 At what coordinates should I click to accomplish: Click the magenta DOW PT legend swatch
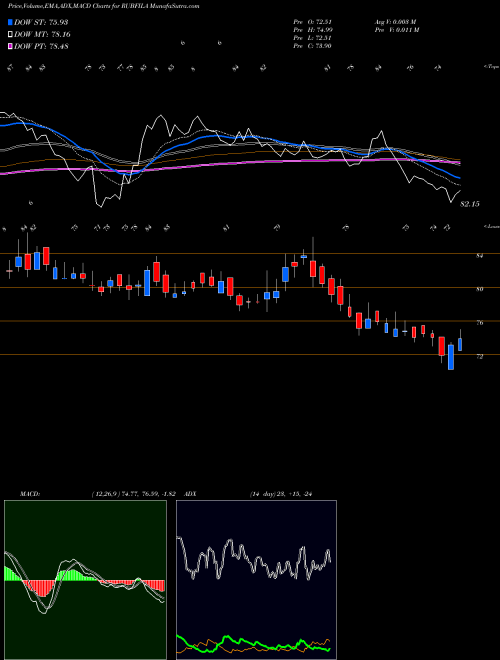pyautogui.click(x=11, y=46)
